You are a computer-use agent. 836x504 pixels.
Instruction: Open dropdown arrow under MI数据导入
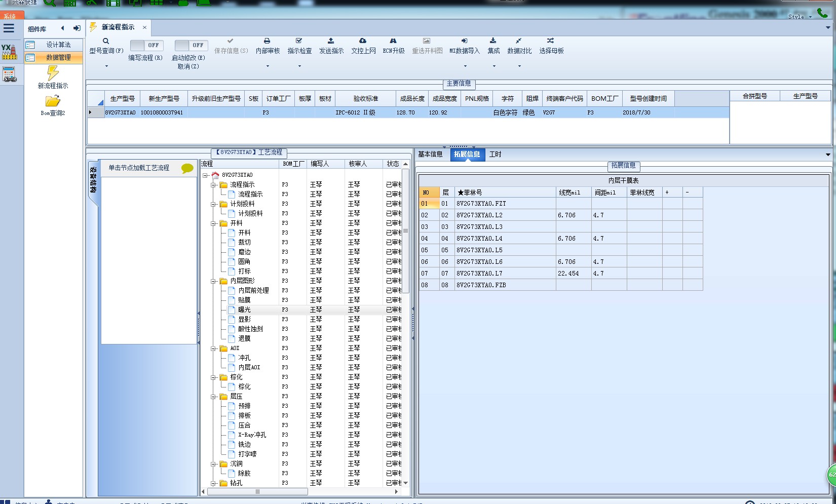(465, 66)
